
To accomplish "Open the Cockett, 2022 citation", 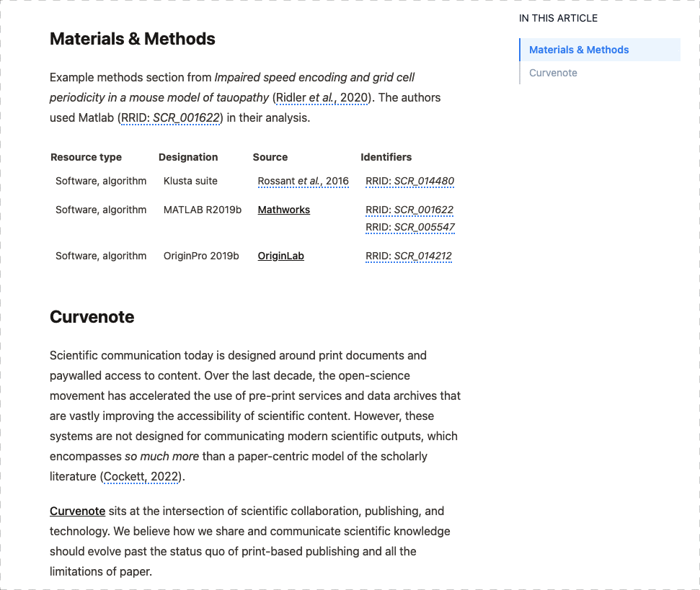I will [141, 477].
